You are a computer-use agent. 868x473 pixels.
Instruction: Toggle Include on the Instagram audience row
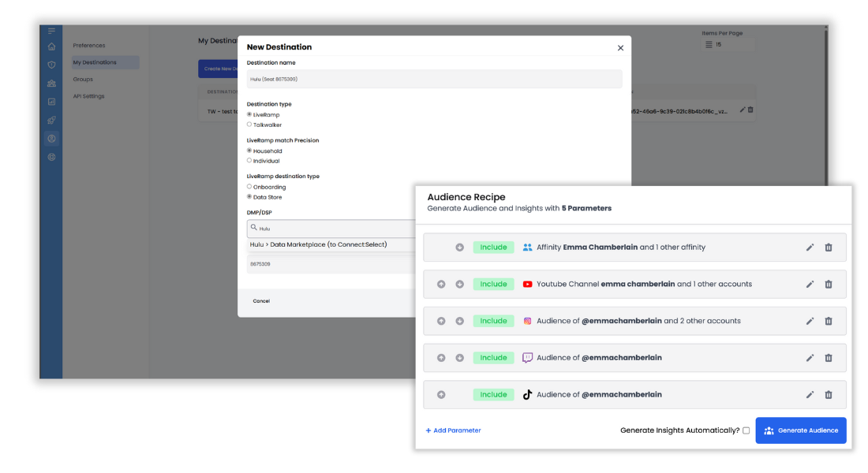[493, 321]
